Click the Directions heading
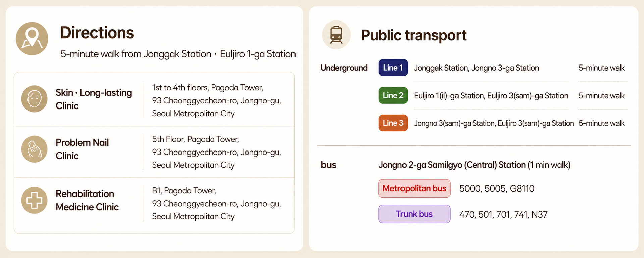The width and height of the screenshot is (644, 258). 97,33
